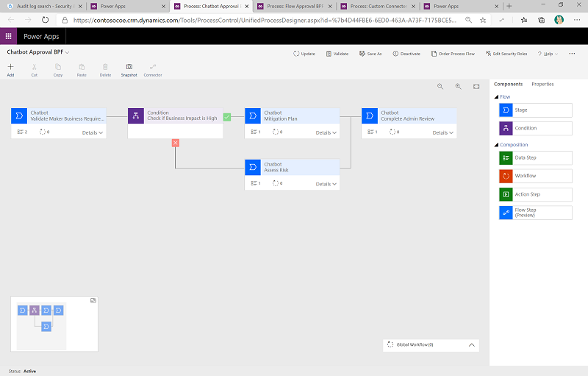Screen dimensions: 588x376
Task: Open the more commands ellipsis menu
Action: pyautogui.click(x=572, y=54)
